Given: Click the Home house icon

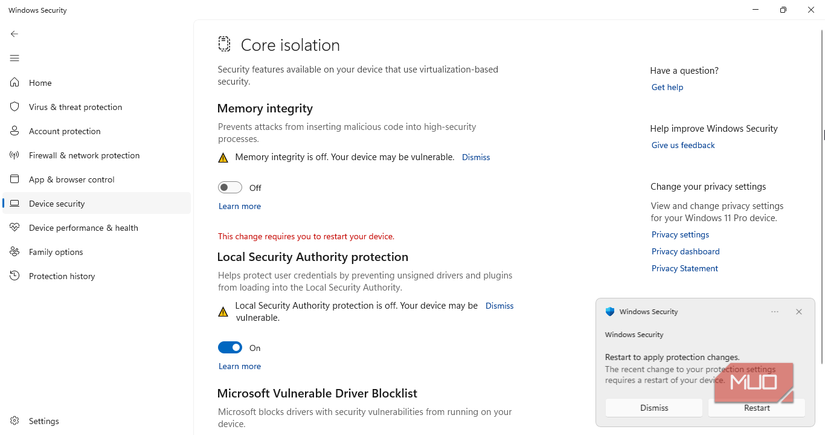Looking at the screenshot, I should [x=15, y=82].
